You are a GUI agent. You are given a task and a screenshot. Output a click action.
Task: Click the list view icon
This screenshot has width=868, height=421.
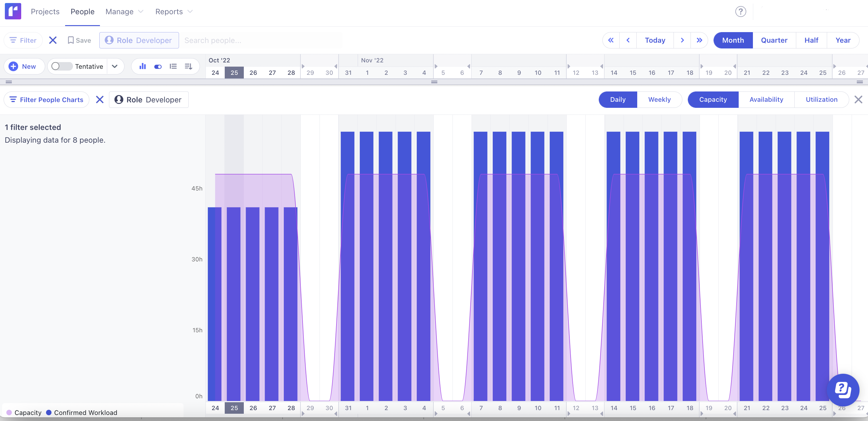coord(173,66)
